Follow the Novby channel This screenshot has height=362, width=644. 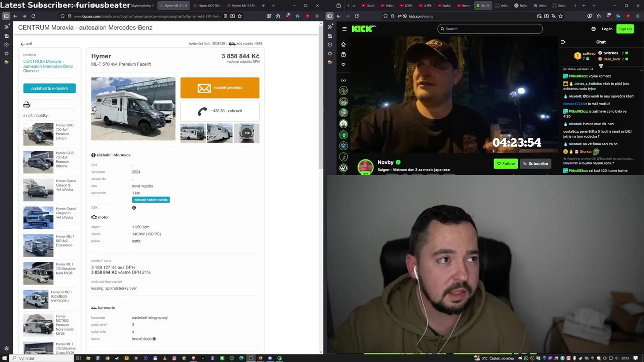click(506, 163)
